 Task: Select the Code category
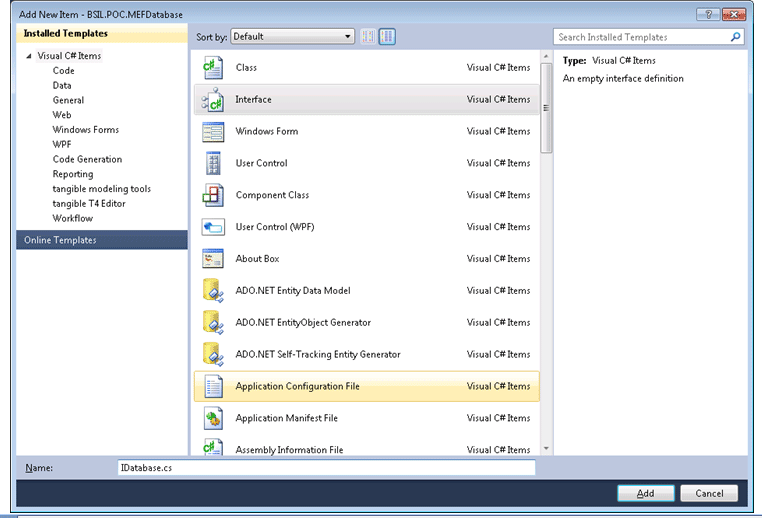click(64, 71)
